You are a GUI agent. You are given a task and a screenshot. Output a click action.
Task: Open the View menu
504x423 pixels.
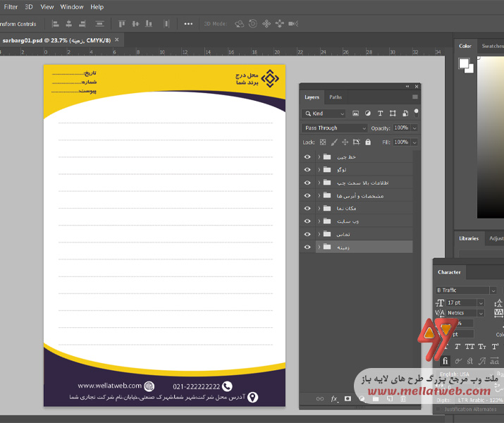tap(47, 7)
